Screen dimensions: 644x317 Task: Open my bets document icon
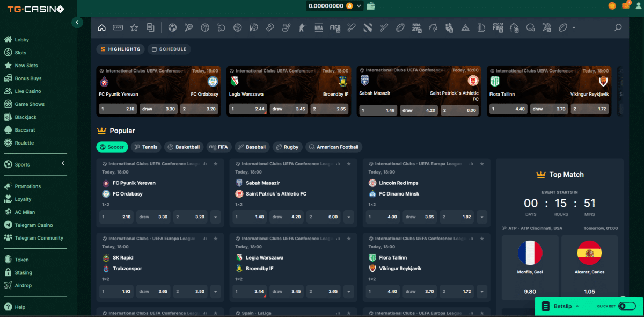[150, 27]
